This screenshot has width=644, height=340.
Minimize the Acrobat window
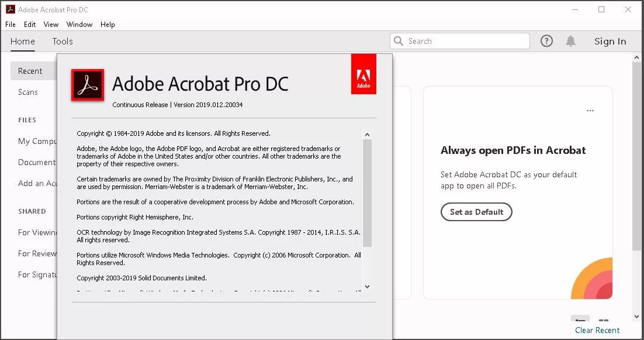pyautogui.click(x=575, y=9)
